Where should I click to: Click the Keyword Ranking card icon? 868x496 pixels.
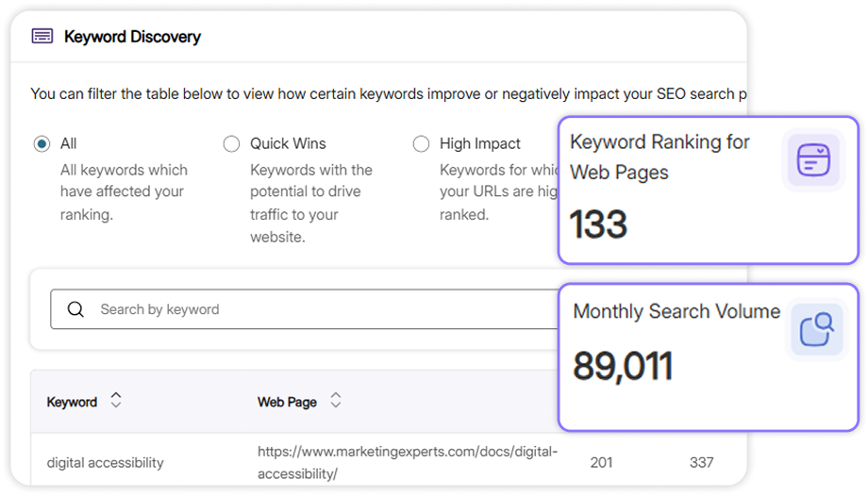pyautogui.click(x=812, y=159)
